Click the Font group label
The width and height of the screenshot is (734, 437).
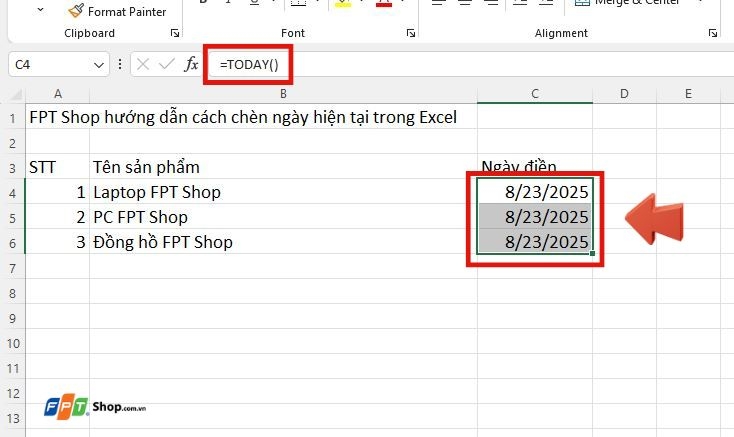point(293,33)
